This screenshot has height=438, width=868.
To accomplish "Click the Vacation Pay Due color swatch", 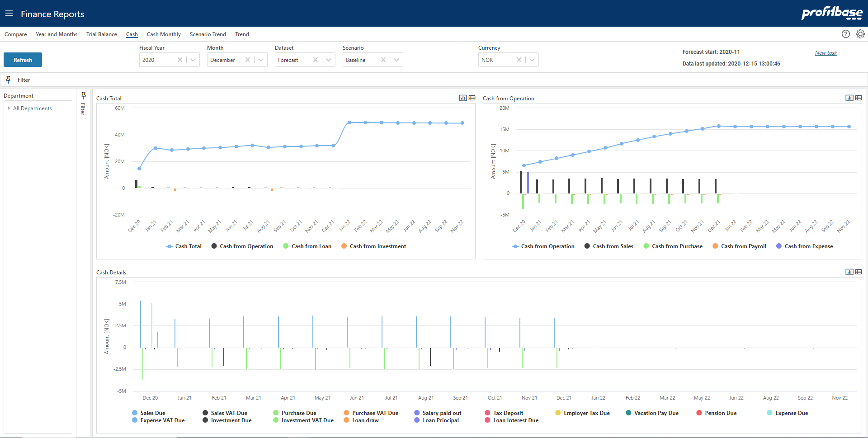I will tap(628, 413).
